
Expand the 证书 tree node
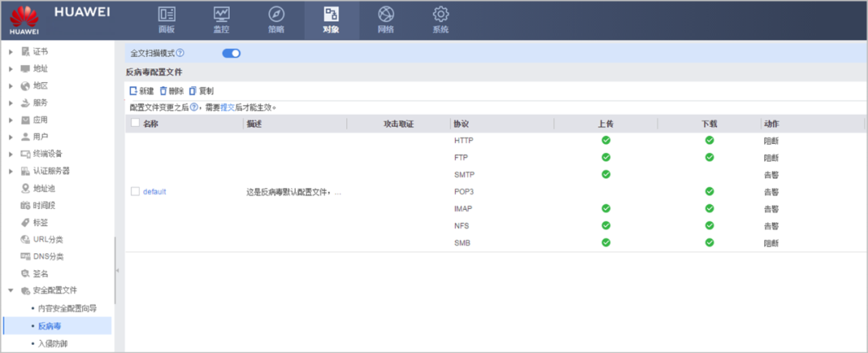pyautogui.click(x=10, y=51)
